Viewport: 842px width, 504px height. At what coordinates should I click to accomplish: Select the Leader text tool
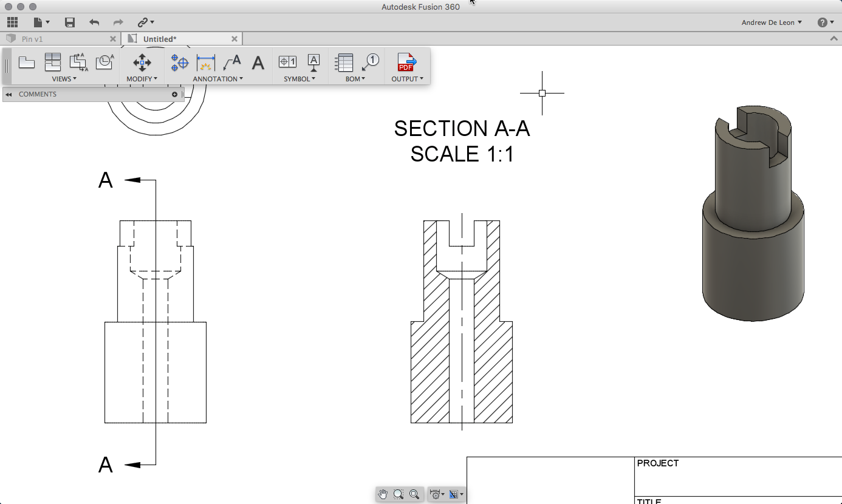[x=232, y=62]
